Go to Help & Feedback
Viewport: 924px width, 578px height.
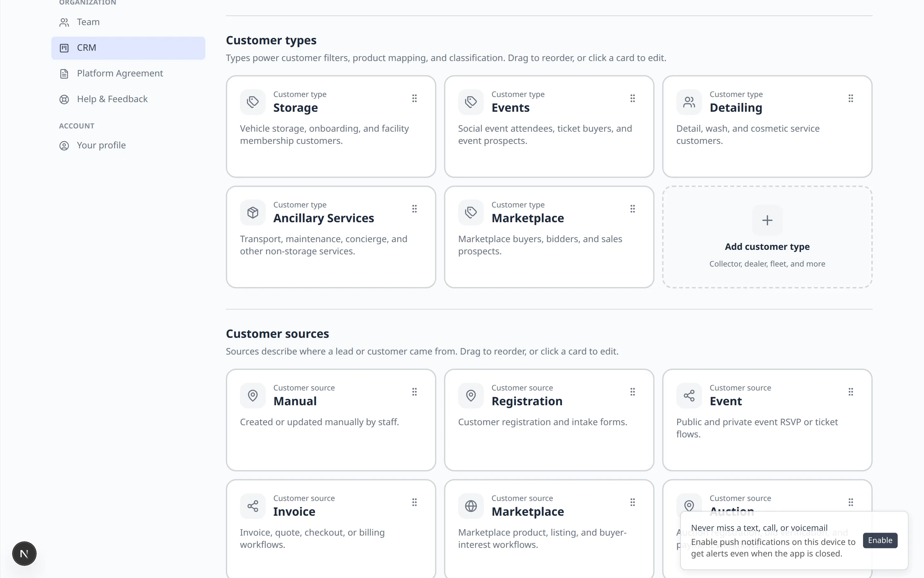128,99
